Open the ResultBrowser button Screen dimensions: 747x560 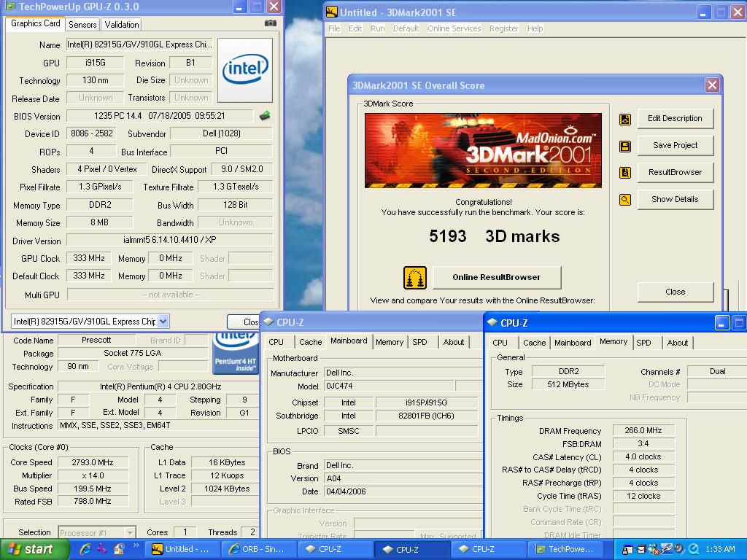675,172
